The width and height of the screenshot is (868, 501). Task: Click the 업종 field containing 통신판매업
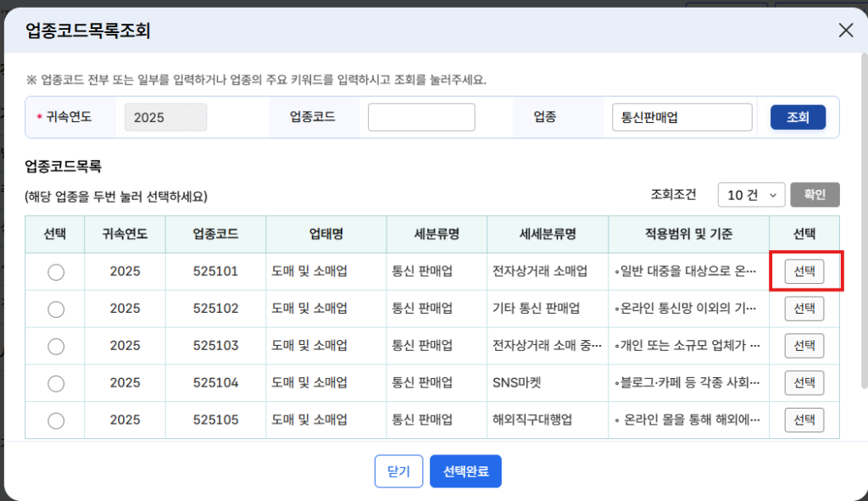[682, 118]
